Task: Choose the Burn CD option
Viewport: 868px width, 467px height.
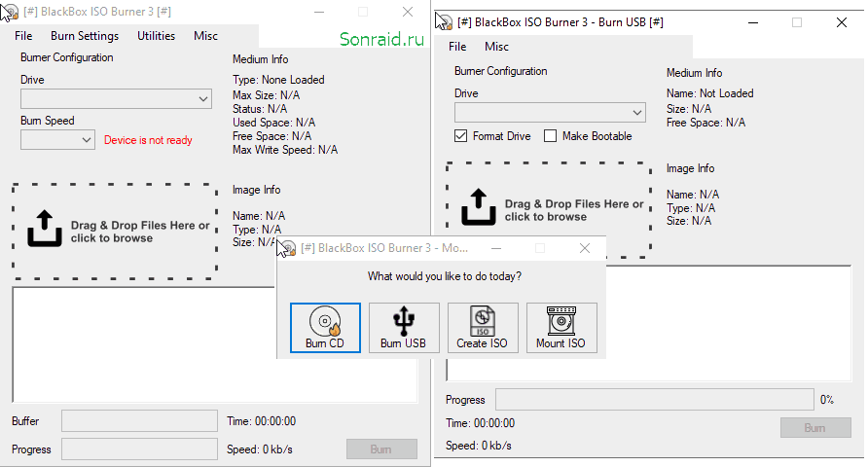Action: [325, 328]
